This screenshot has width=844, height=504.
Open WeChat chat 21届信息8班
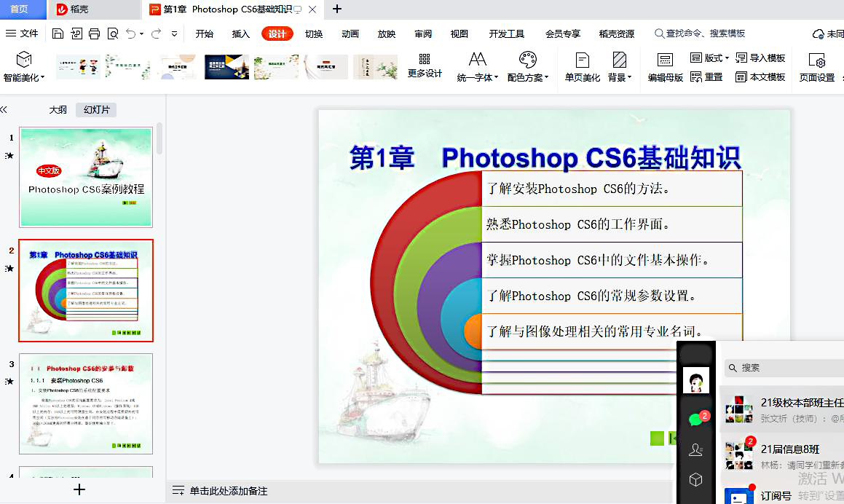click(x=782, y=456)
